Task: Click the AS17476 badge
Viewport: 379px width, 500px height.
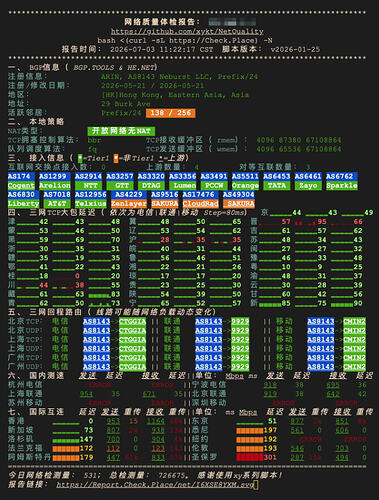Action: coord(200,194)
